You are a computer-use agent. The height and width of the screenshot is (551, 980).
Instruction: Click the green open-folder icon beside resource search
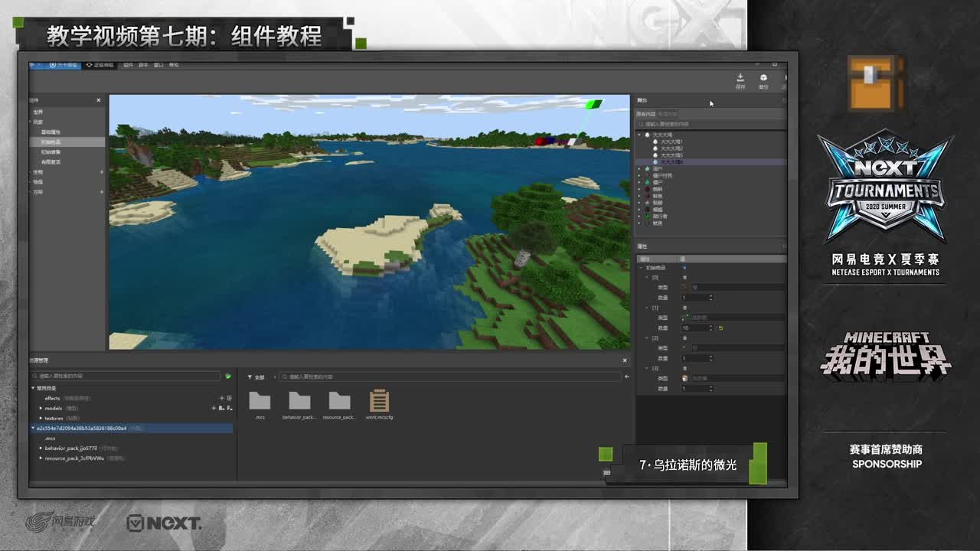pos(228,377)
